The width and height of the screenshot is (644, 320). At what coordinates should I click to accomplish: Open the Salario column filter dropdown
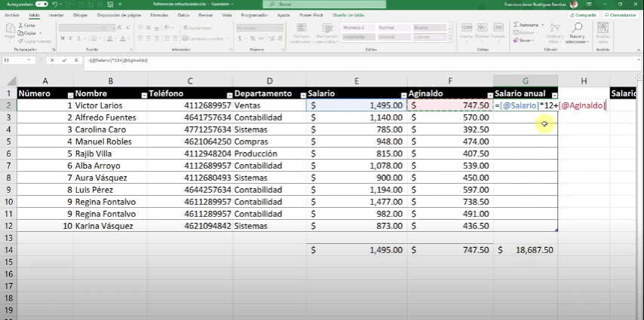(403, 95)
